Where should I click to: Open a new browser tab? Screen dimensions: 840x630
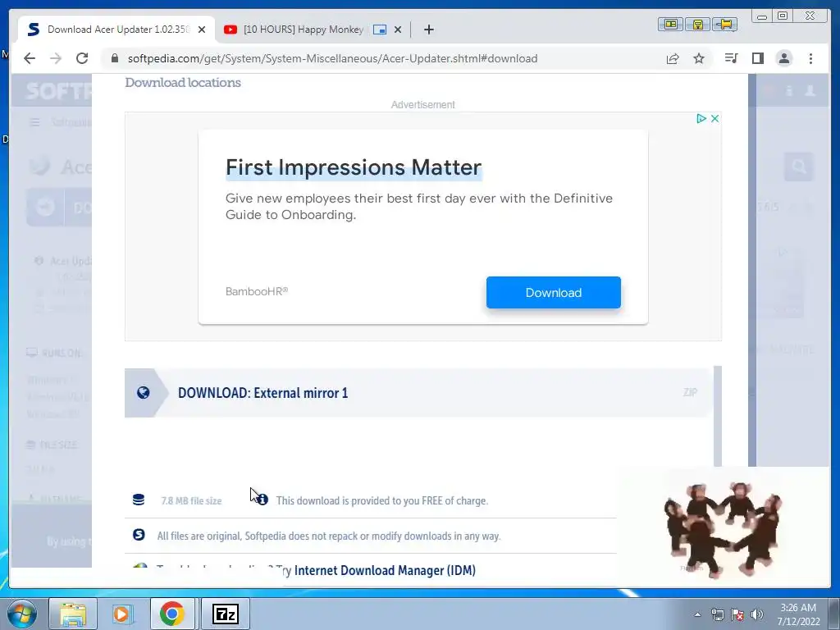428,30
